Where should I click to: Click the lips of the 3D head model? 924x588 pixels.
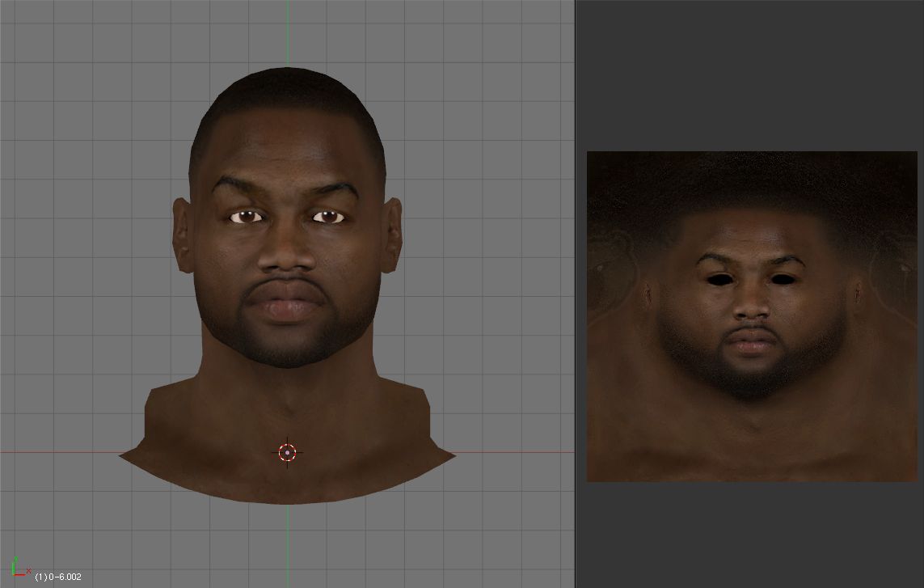click(287, 306)
